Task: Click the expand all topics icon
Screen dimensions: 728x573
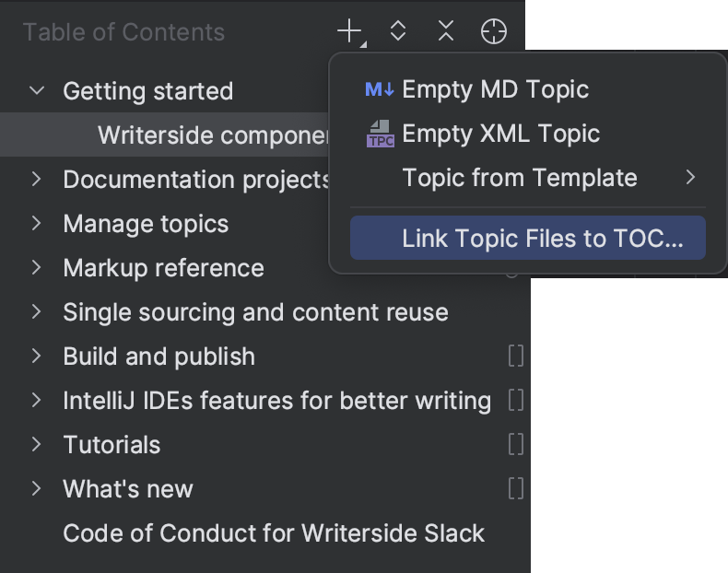Action: click(398, 32)
